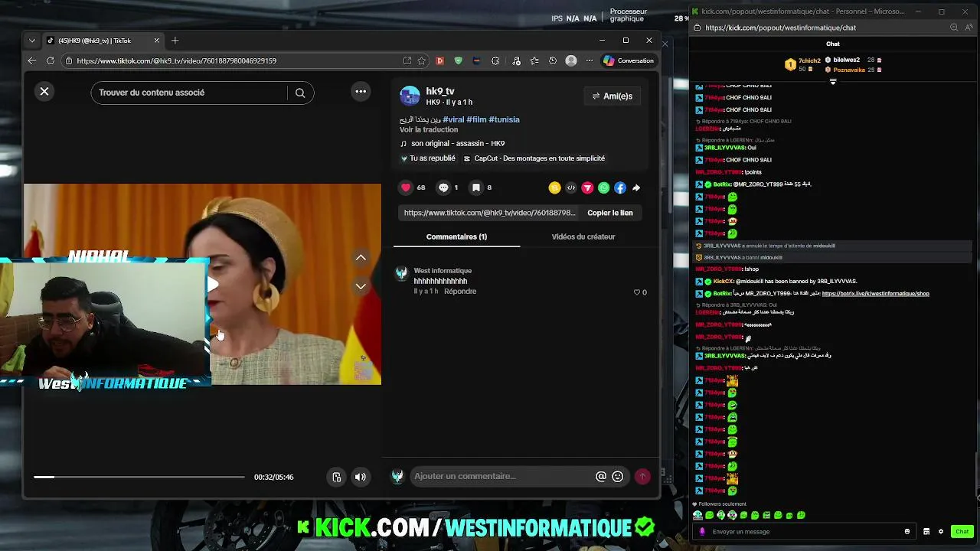980x551 pixels.
Task: Open the favorites list toolbar icon
Action: [534, 60]
